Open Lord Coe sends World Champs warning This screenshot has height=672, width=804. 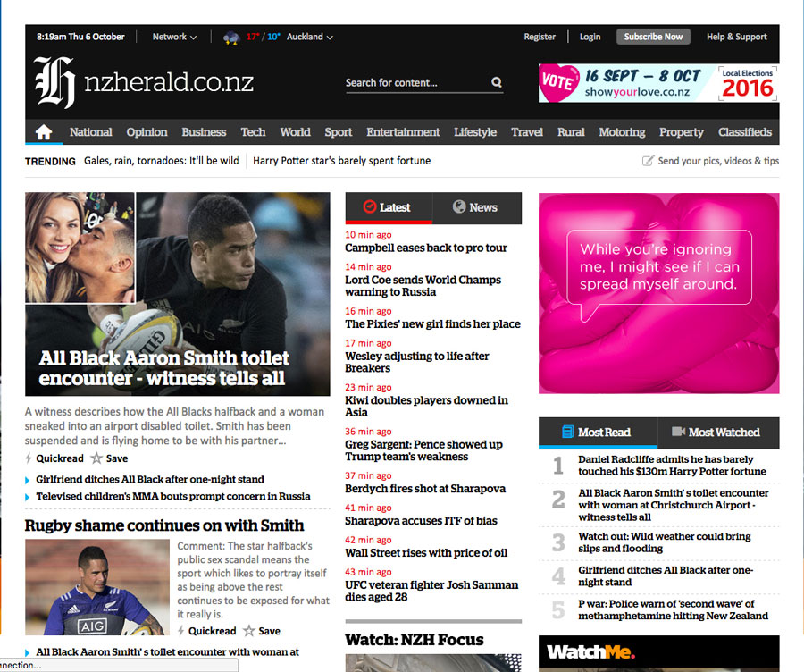423,286
